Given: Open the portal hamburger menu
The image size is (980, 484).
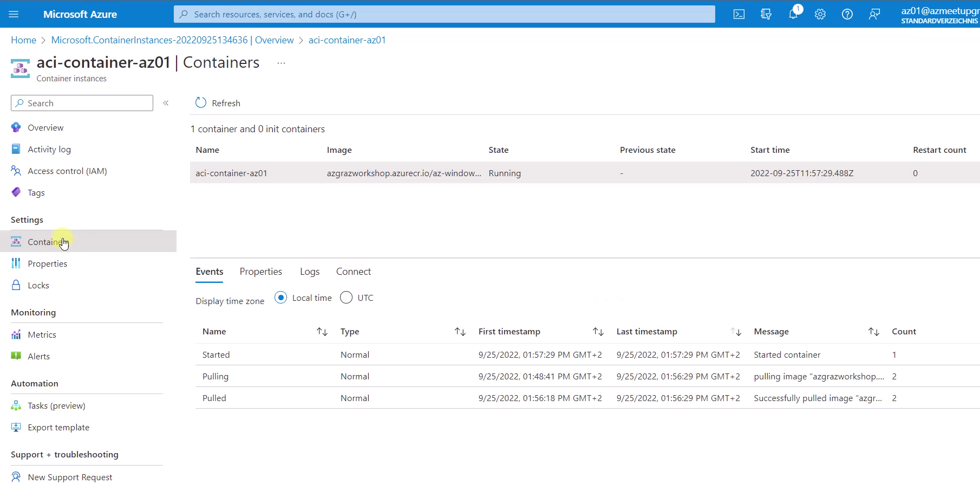Looking at the screenshot, I should [x=14, y=14].
